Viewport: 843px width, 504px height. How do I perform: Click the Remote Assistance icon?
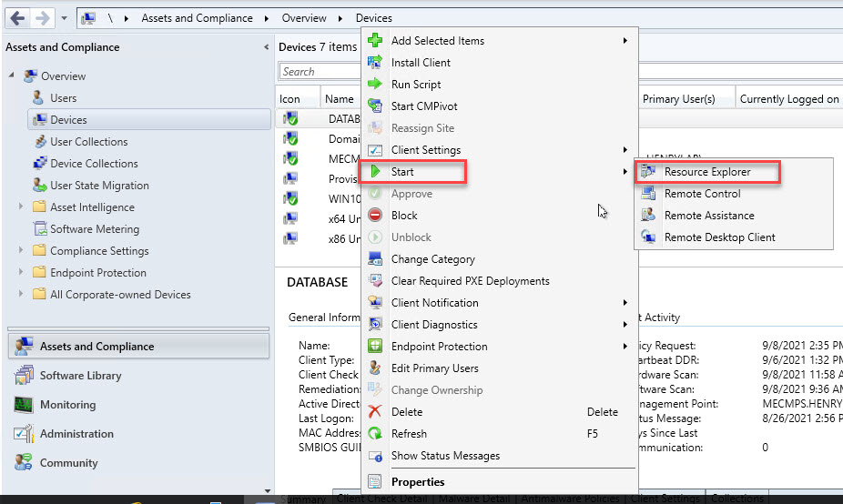[x=648, y=216]
